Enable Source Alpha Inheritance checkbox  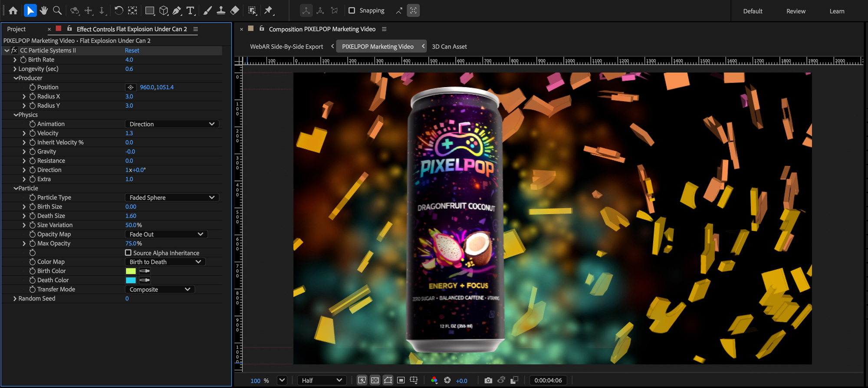click(x=128, y=253)
